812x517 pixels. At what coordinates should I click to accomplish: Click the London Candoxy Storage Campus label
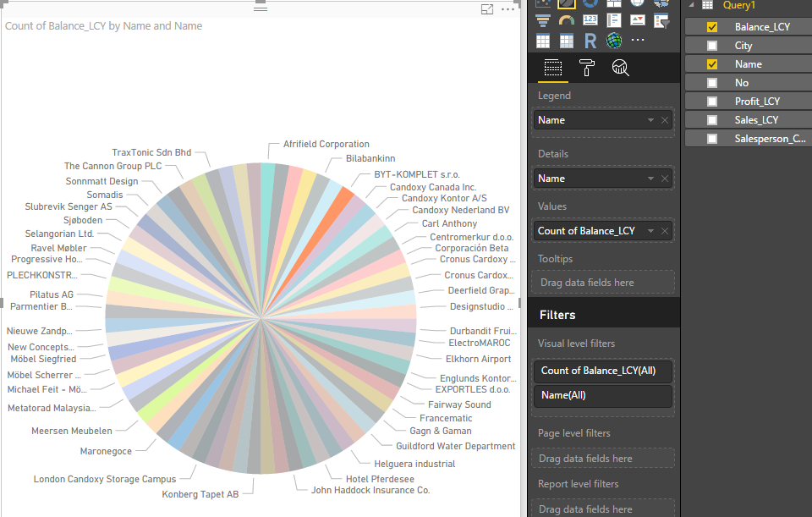(105, 479)
